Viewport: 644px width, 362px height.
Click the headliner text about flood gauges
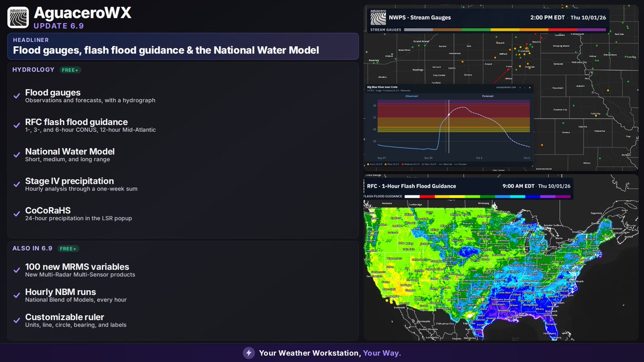click(166, 50)
